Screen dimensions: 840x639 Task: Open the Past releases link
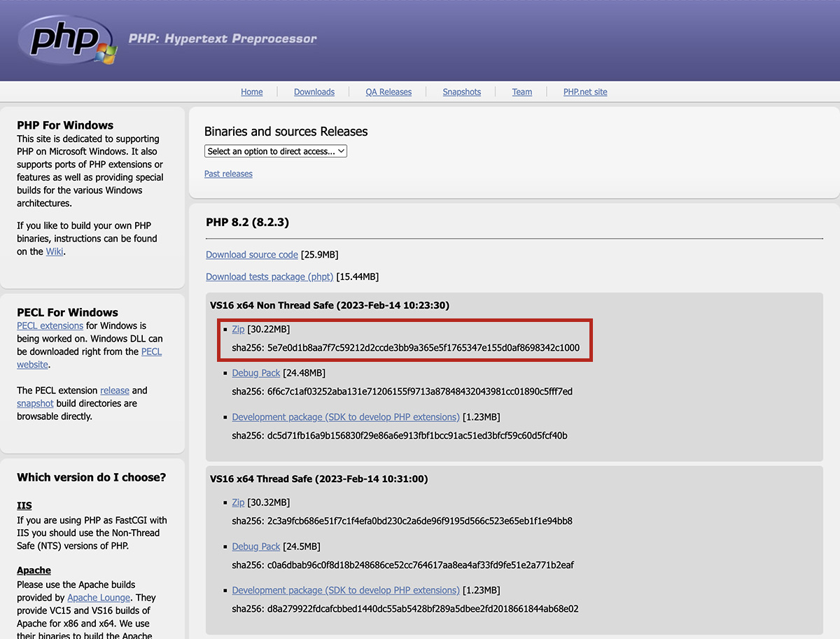click(228, 174)
